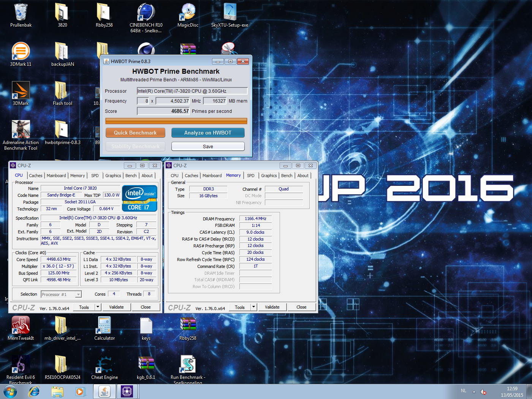The height and width of the screenshot is (399, 532).
Task: Open the R5E10OCPAK0524 folder
Action: pos(62,367)
